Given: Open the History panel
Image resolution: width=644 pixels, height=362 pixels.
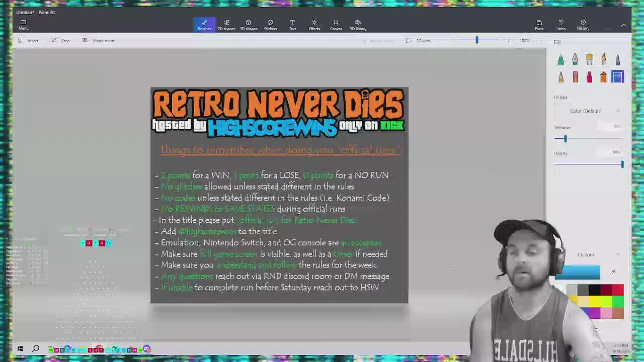Looking at the screenshot, I should point(583,25).
